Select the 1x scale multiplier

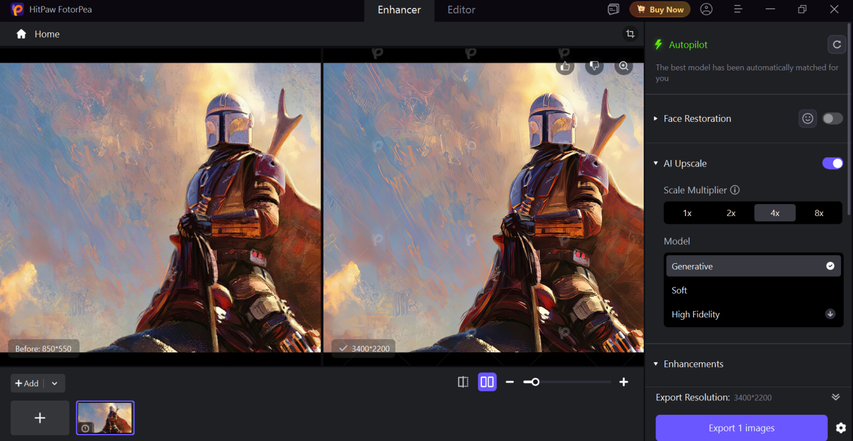pyautogui.click(x=687, y=213)
